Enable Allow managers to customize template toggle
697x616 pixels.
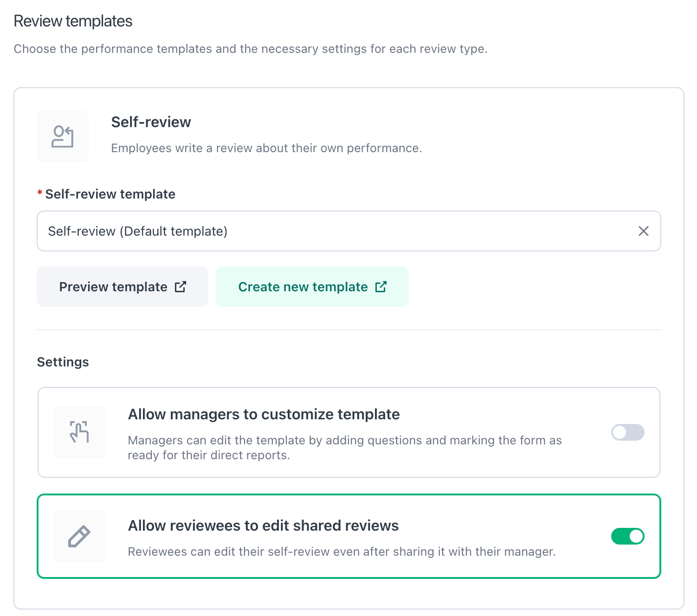coord(627,432)
